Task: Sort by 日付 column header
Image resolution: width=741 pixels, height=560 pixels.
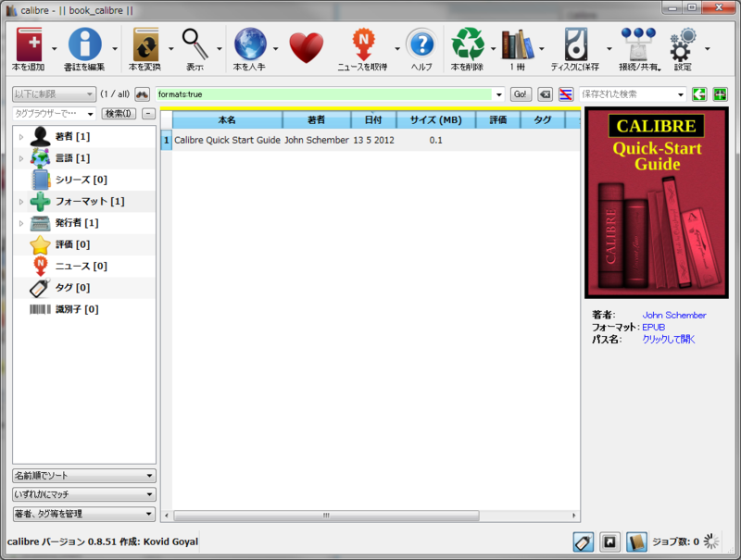Action: click(x=374, y=120)
